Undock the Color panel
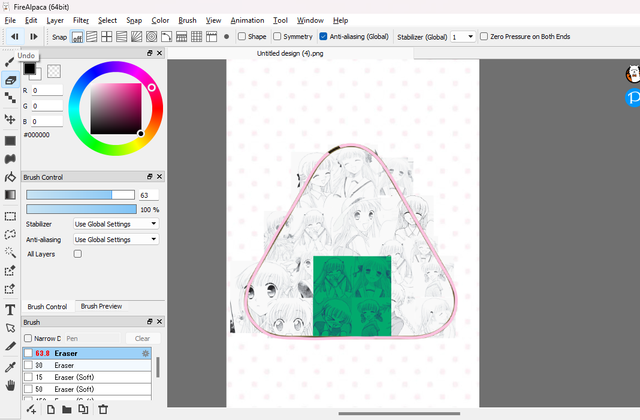Viewport: 640px width, 420px height. tap(150, 53)
